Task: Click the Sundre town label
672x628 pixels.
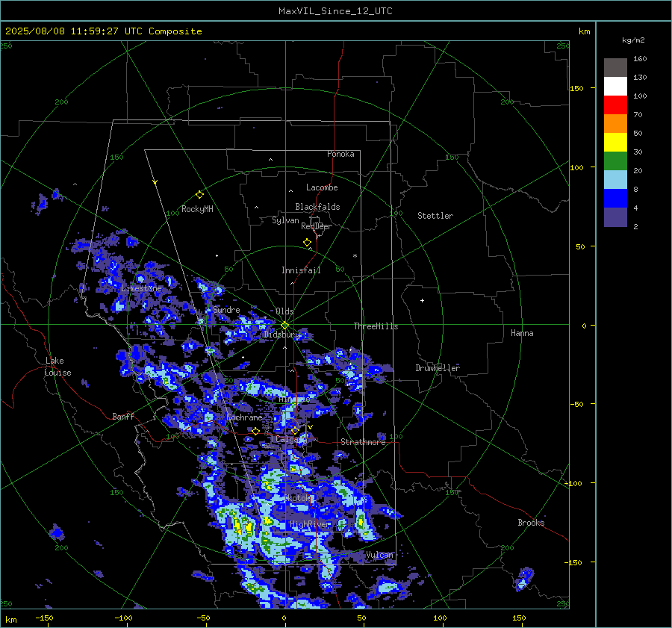Action: coord(226,309)
